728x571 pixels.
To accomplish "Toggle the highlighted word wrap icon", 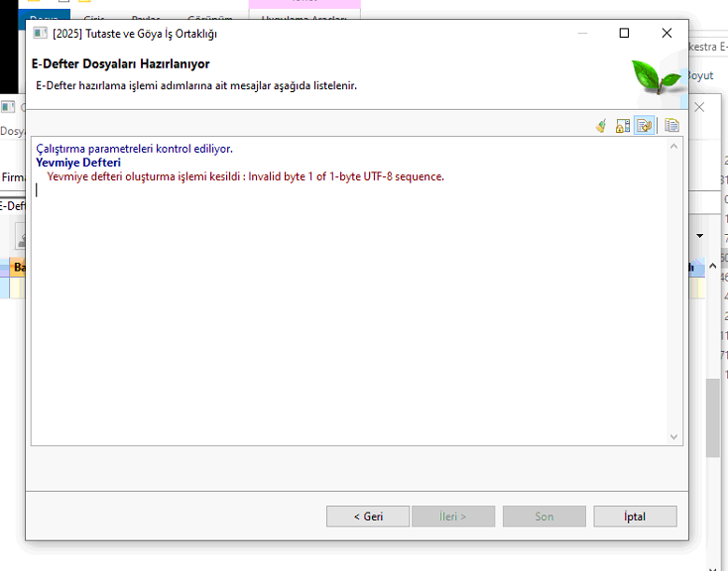I will click(x=645, y=126).
